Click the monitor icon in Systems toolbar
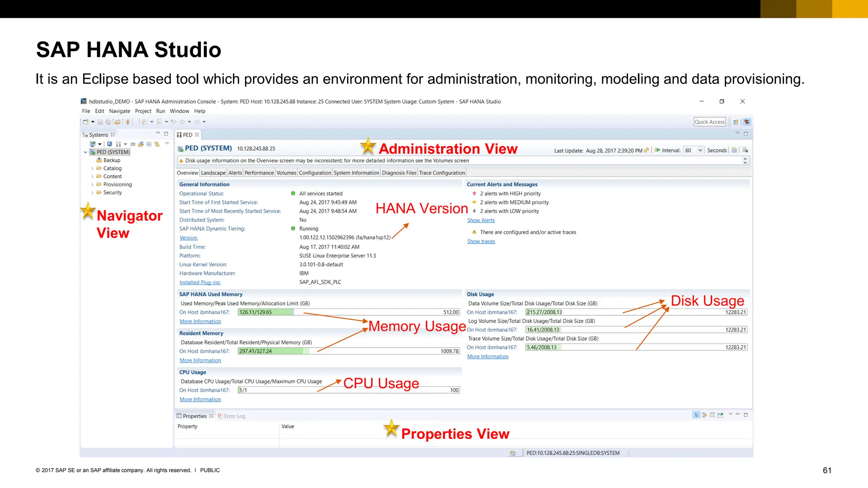 click(x=109, y=144)
